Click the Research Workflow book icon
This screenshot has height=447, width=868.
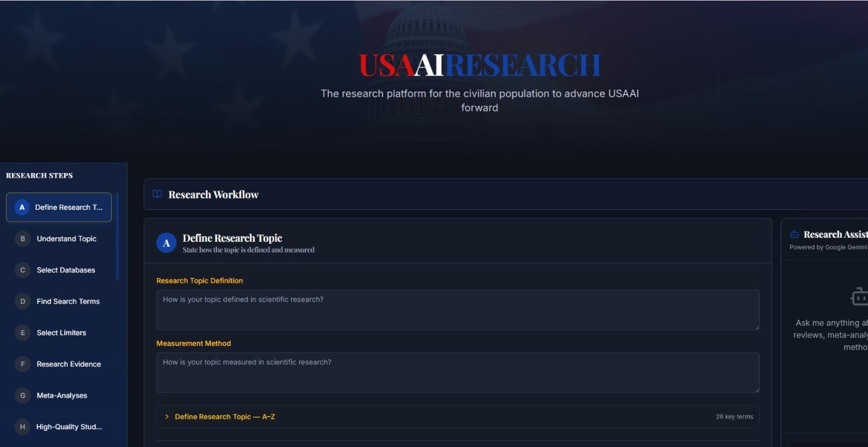156,193
